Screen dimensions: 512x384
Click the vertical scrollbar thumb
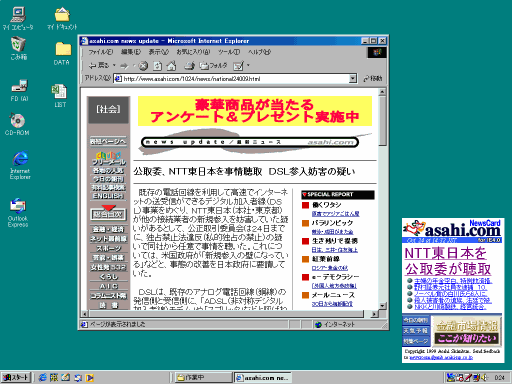point(383,121)
